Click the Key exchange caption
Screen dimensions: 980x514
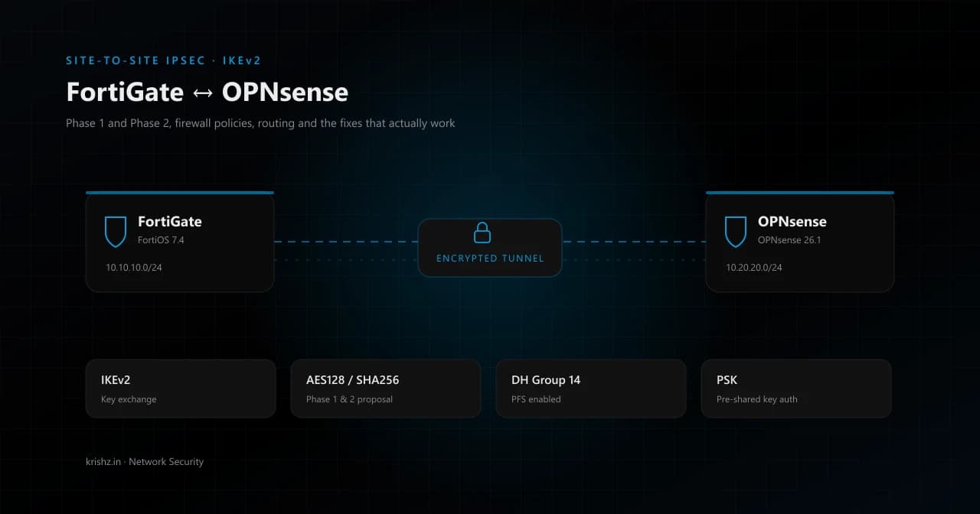(129, 399)
